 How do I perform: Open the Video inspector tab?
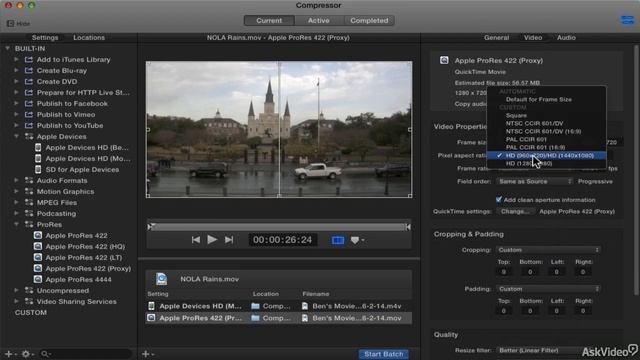pyautogui.click(x=533, y=38)
